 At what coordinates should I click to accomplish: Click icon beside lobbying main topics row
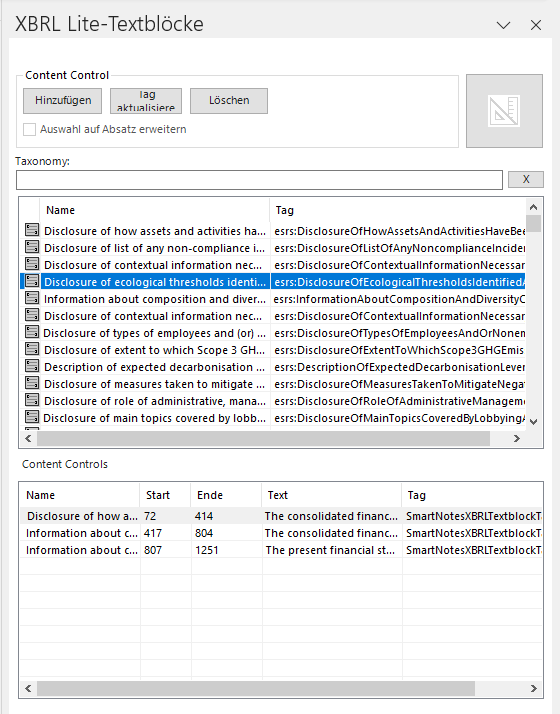click(x=32, y=417)
